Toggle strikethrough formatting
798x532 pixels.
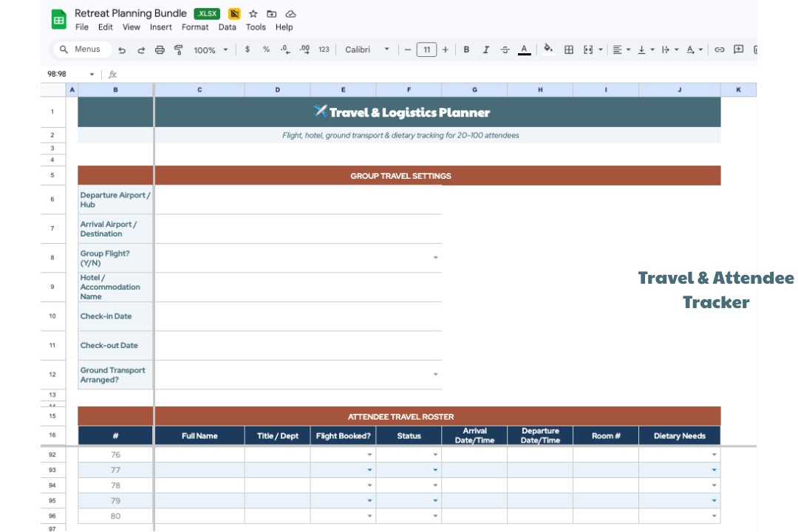click(x=505, y=50)
